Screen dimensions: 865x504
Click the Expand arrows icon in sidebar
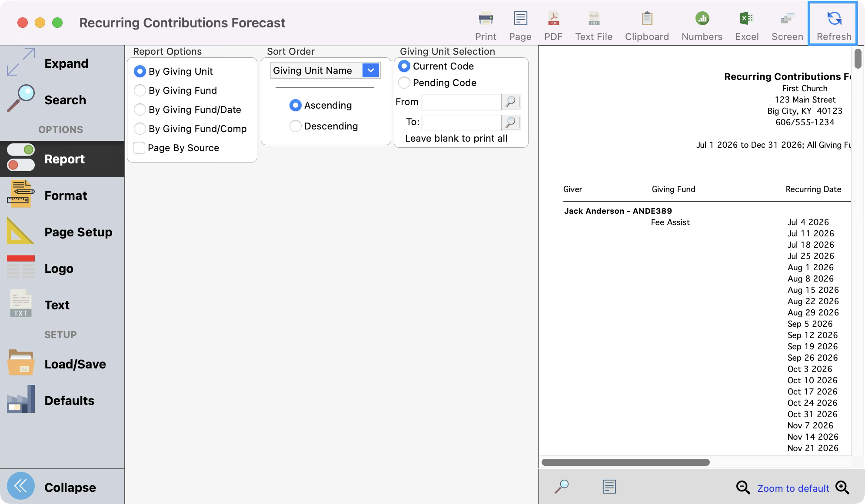pos(21,62)
